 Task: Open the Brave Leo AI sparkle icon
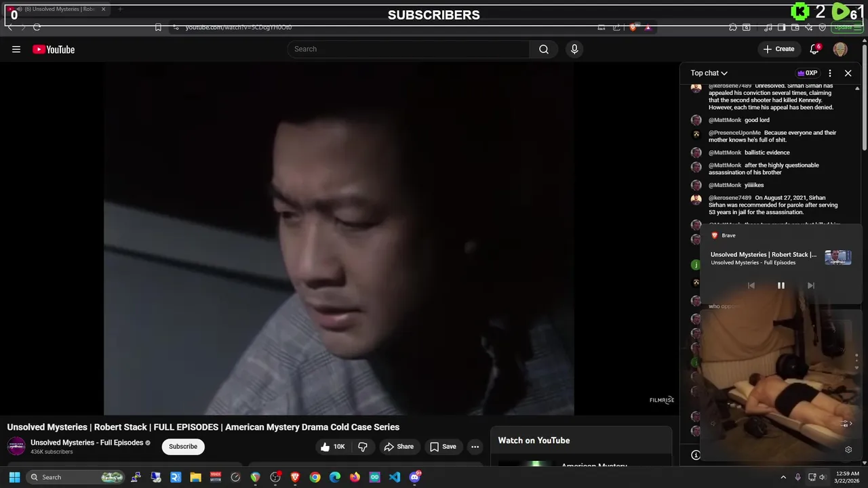coord(808,27)
